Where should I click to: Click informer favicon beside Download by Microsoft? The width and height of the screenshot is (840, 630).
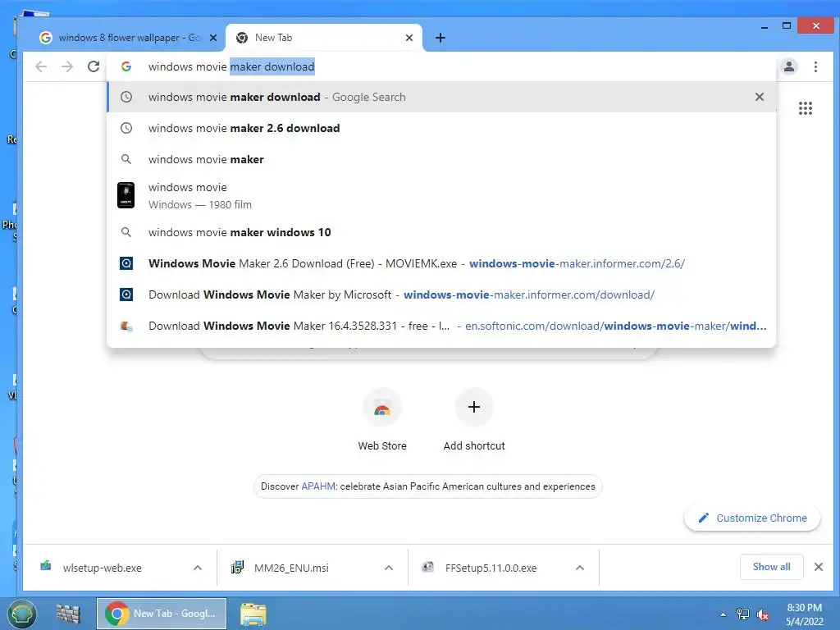[x=126, y=294]
